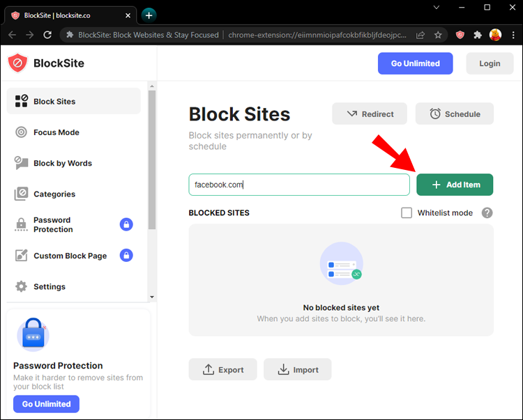This screenshot has height=420, width=523.
Task: Click the Password Protection promo lock illustration
Action: point(33,334)
